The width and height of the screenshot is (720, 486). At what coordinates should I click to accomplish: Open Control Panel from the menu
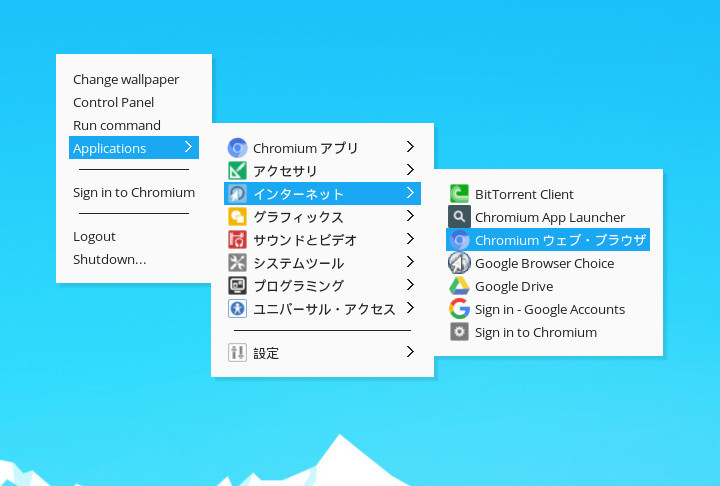pos(113,102)
